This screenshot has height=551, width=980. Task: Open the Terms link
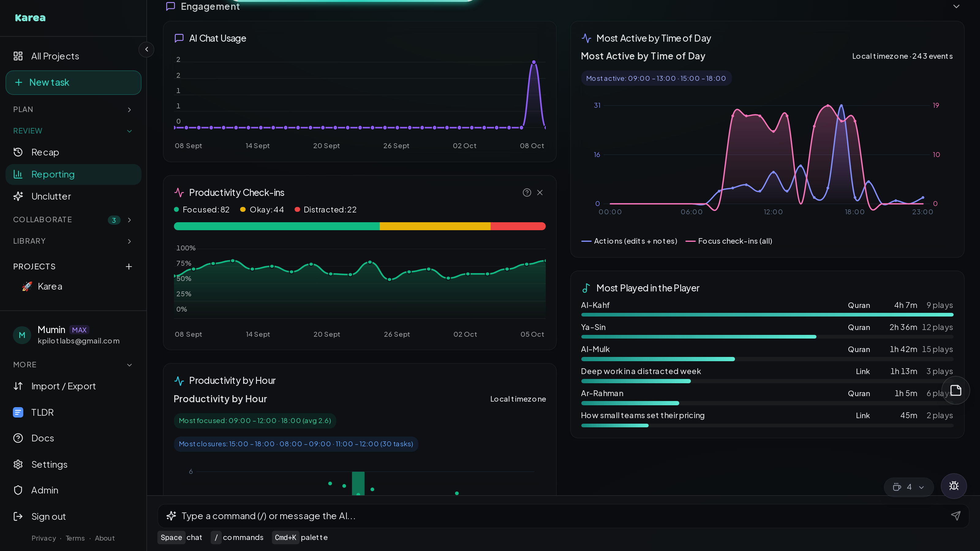tap(75, 538)
